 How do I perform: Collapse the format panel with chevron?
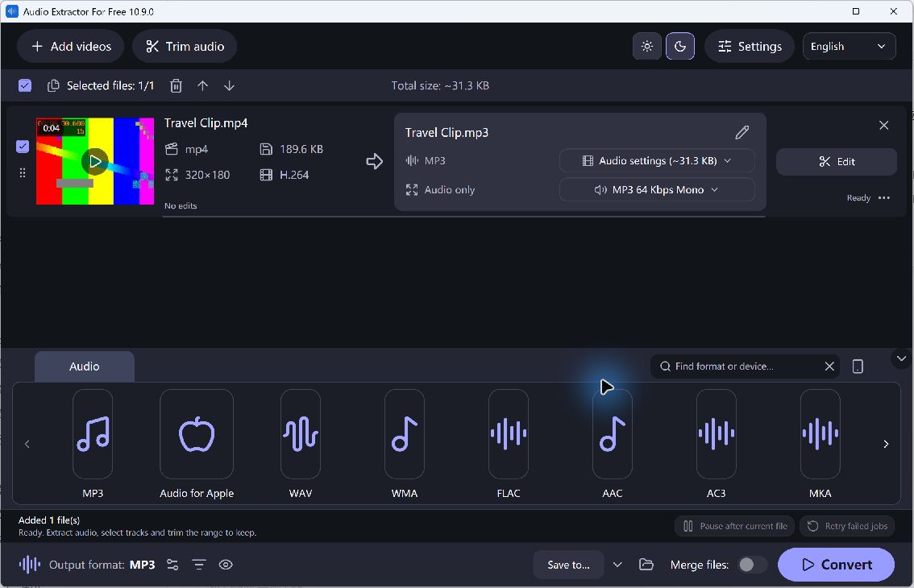click(x=901, y=358)
